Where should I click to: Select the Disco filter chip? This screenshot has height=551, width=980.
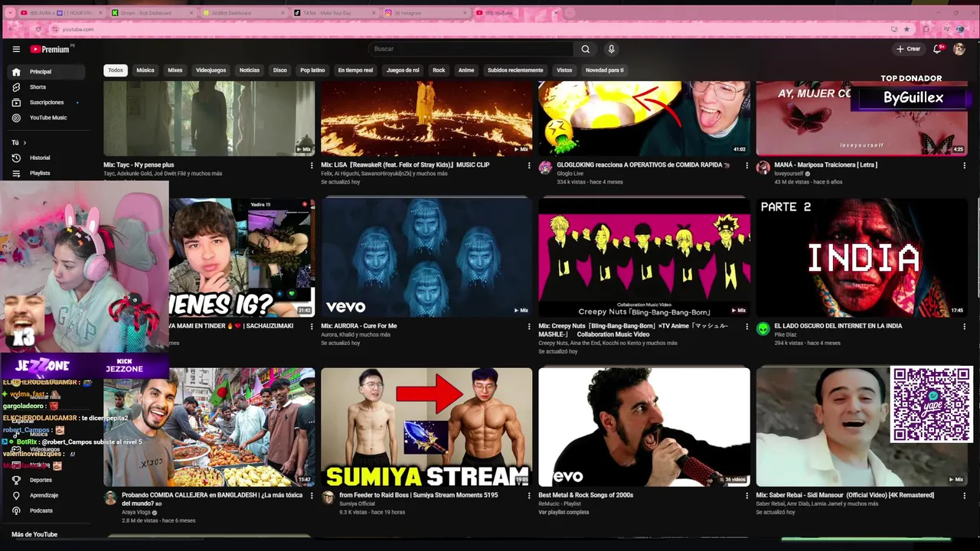click(280, 70)
